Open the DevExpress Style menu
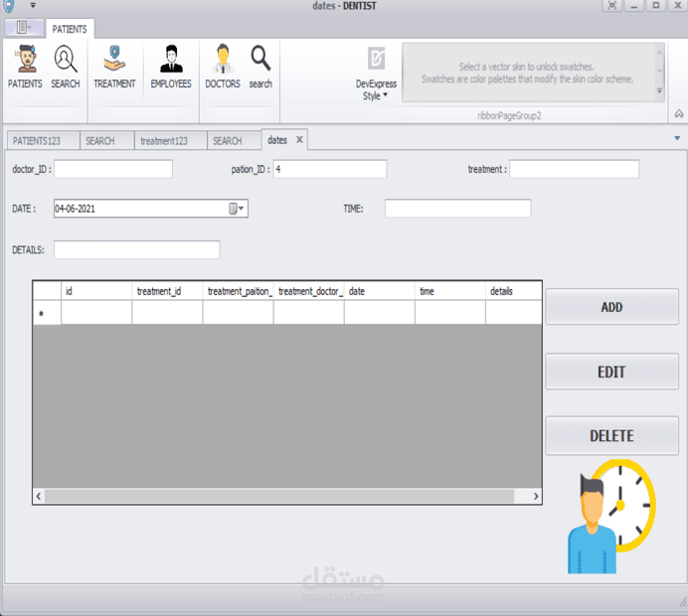This screenshot has width=688, height=616. [376, 74]
